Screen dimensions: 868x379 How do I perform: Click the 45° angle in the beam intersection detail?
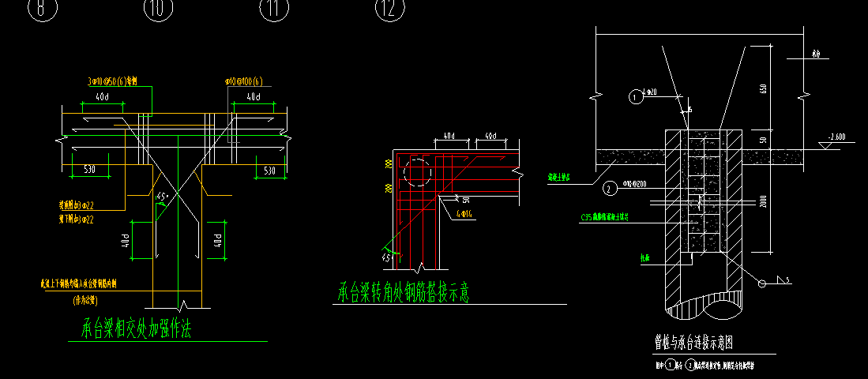click(x=162, y=195)
